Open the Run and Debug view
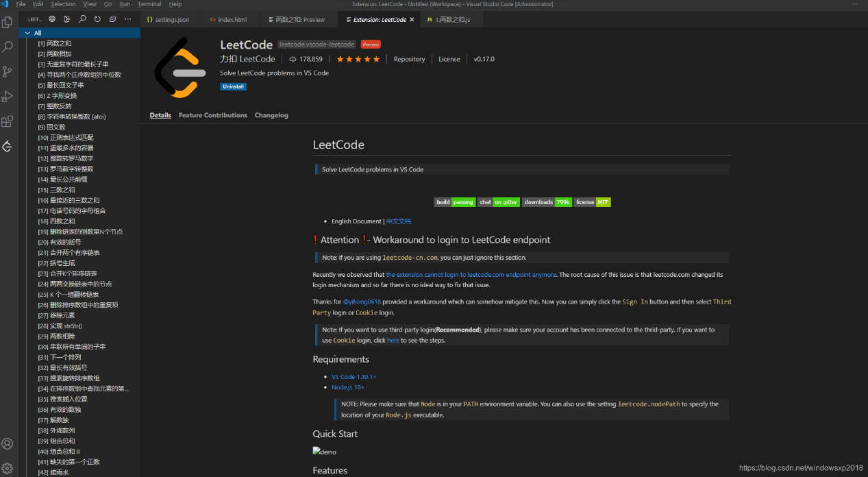Viewport: 868px width, 477px height. coord(8,97)
